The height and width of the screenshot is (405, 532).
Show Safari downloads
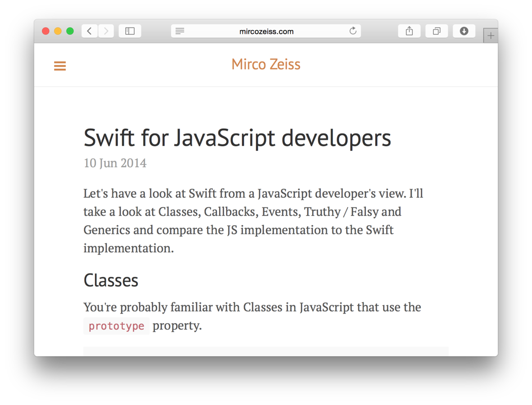point(464,31)
